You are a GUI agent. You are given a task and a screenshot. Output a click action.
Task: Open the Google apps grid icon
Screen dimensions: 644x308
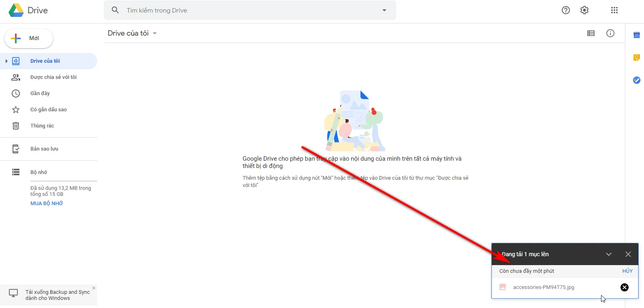614,10
